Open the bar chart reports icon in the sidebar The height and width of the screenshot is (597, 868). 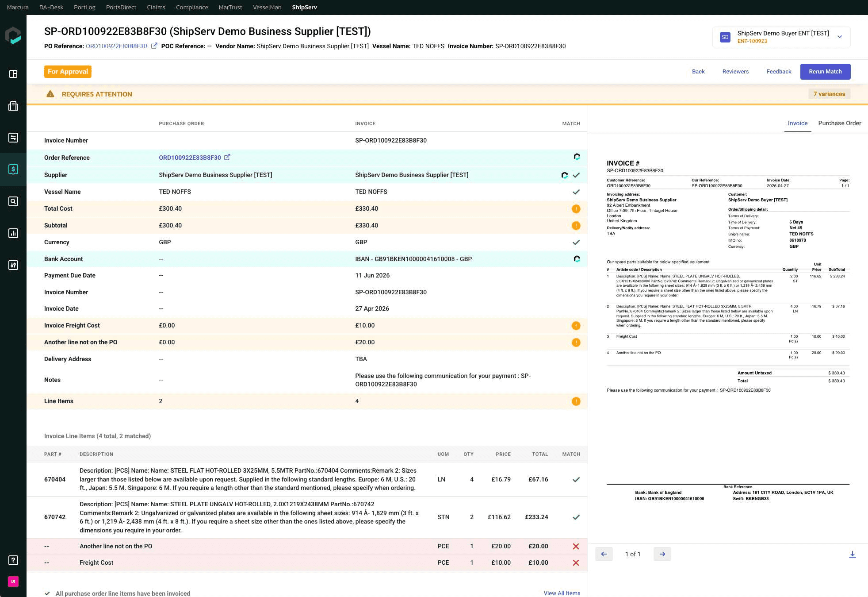click(13, 233)
